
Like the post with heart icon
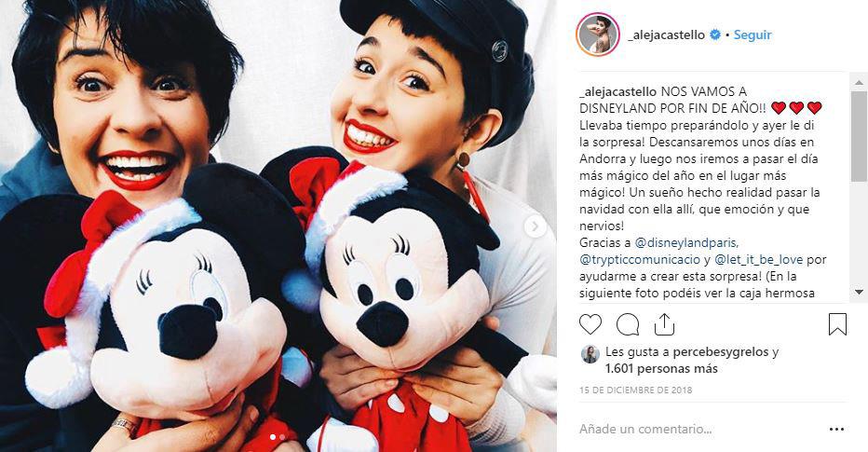pos(590,324)
